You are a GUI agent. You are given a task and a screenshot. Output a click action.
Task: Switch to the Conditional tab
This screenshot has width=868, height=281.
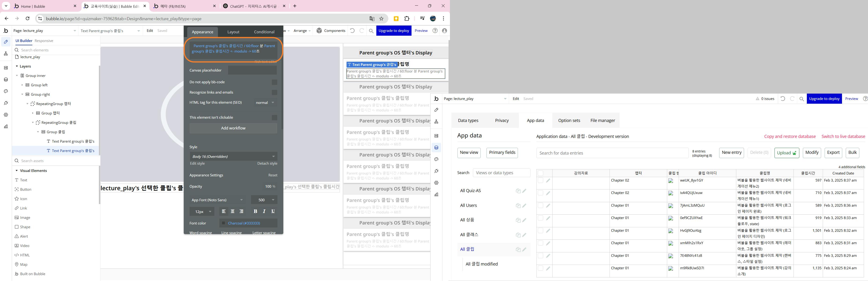[x=264, y=32]
